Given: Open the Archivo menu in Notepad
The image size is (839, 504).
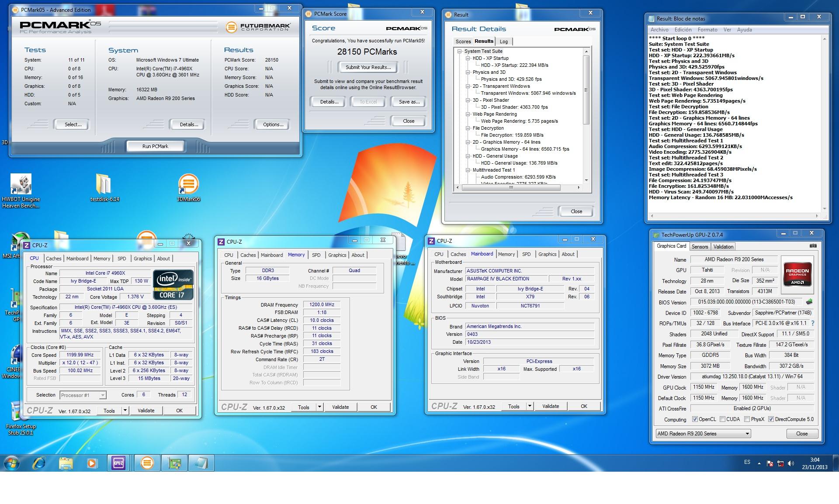Looking at the screenshot, I should click(x=659, y=30).
